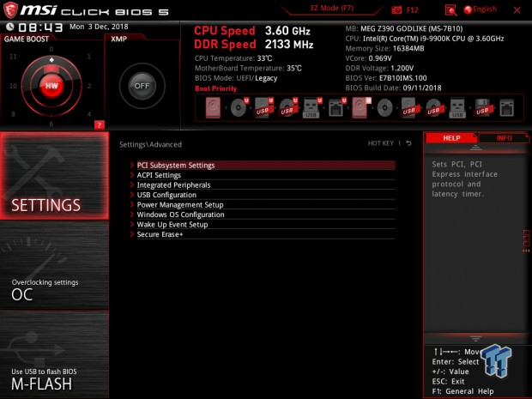Select the red hard disk boot icon with U badge
The image size is (532, 399).
pyautogui.click(x=361, y=108)
